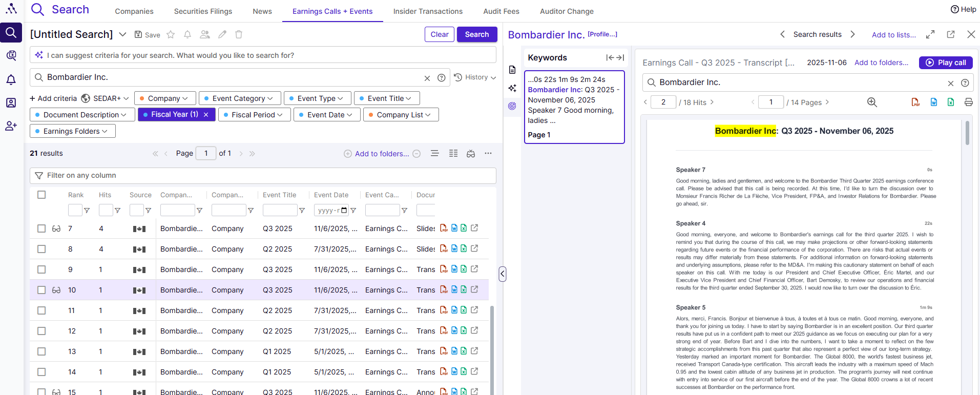Zoom in on the transcript document

pyautogui.click(x=872, y=102)
